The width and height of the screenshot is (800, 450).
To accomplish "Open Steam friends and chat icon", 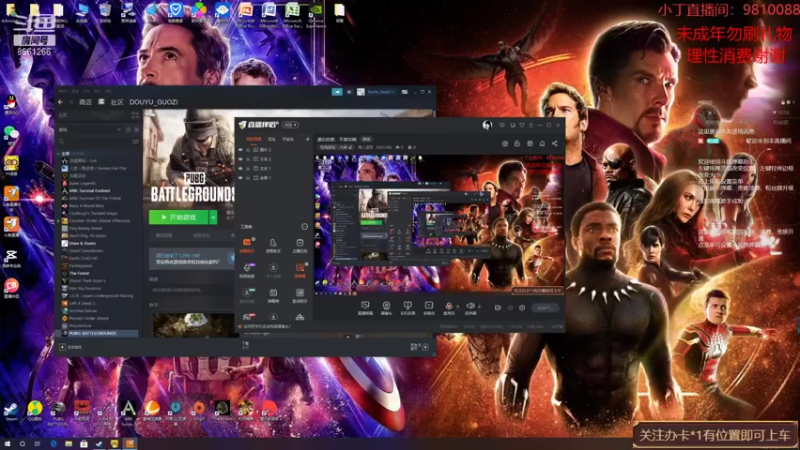I will tap(425, 347).
